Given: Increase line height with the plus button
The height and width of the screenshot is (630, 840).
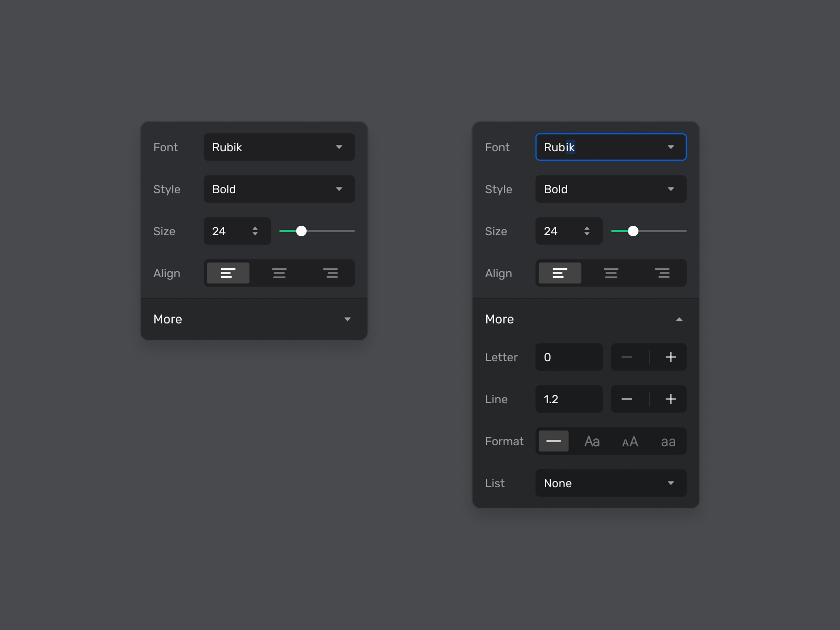Looking at the screenshot, I should pyautogui.click(x=670, y=399).
